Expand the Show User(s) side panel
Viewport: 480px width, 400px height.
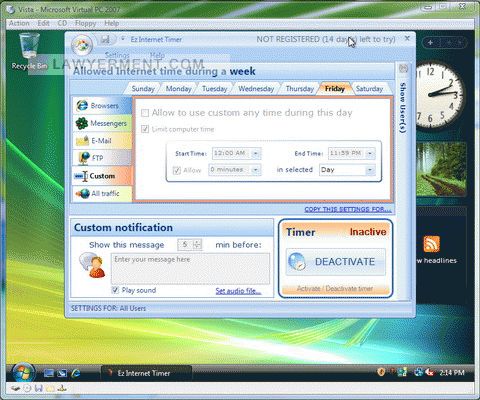pos(403,108)
